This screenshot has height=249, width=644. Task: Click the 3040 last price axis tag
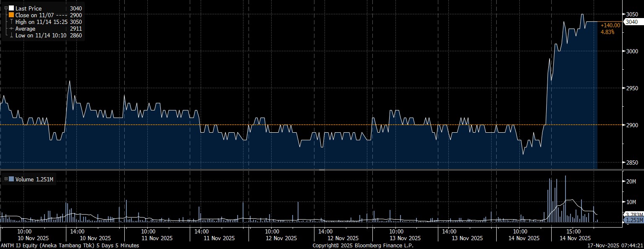631,22
